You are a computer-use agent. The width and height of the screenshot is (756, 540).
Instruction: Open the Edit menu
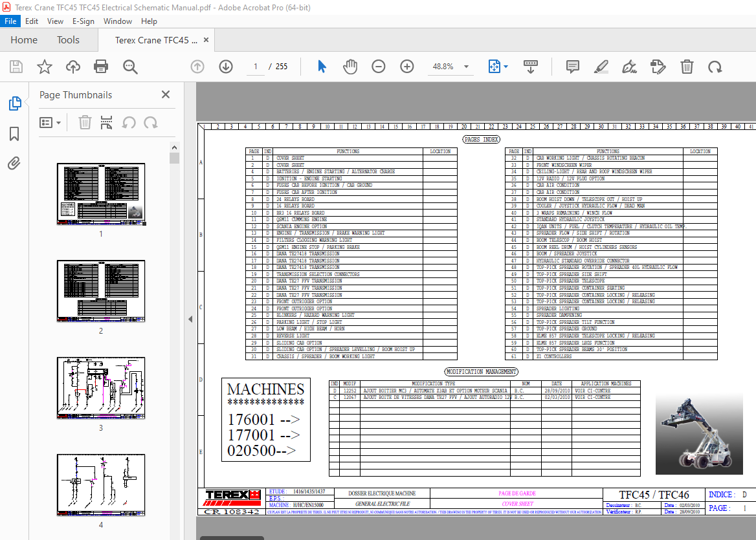coord(31,21)
